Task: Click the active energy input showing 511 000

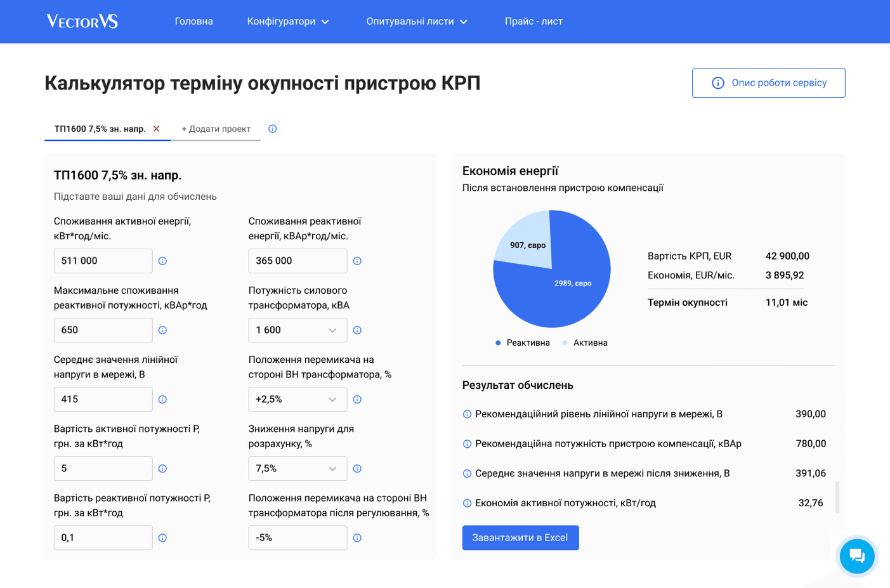Action: click(103, 260)
